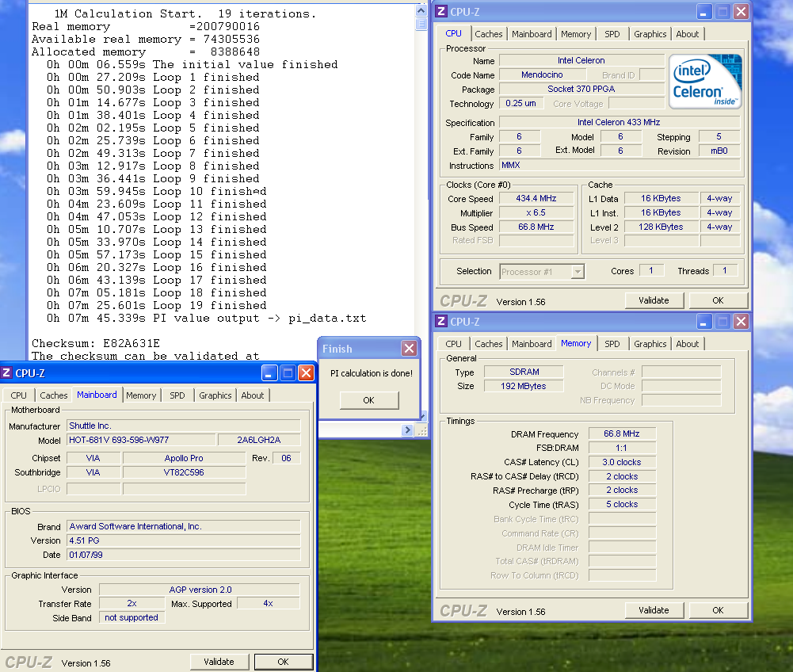Click Validate in CPU-Z Memory window
The height and width of the screenshot is (672, 793).
click(654, 610)
